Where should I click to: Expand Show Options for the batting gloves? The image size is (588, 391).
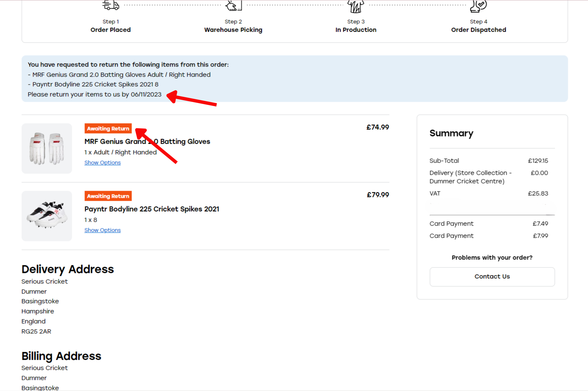click(102, 163)
